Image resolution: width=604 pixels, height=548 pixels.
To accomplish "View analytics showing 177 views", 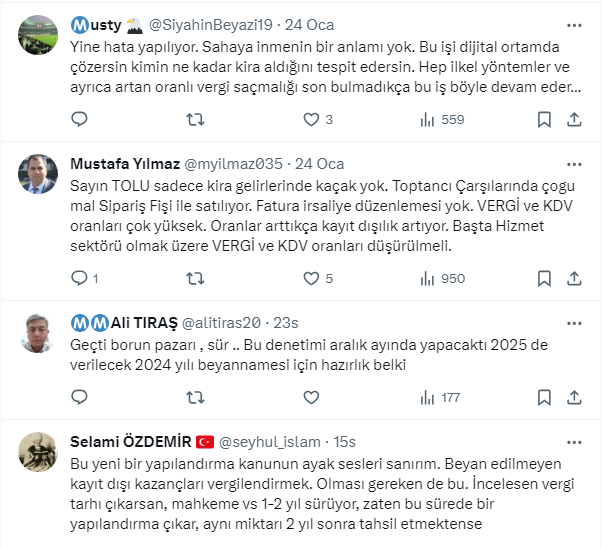I will 440,398.
